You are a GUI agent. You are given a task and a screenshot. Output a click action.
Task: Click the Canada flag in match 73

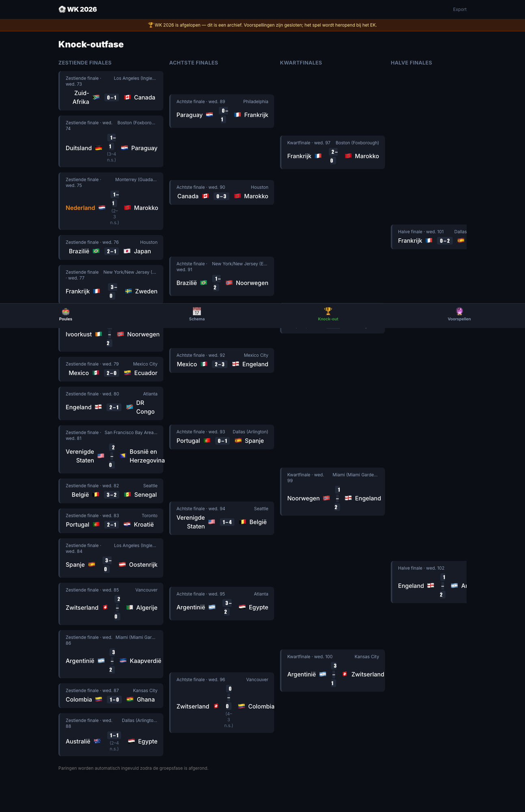[127, 97]
